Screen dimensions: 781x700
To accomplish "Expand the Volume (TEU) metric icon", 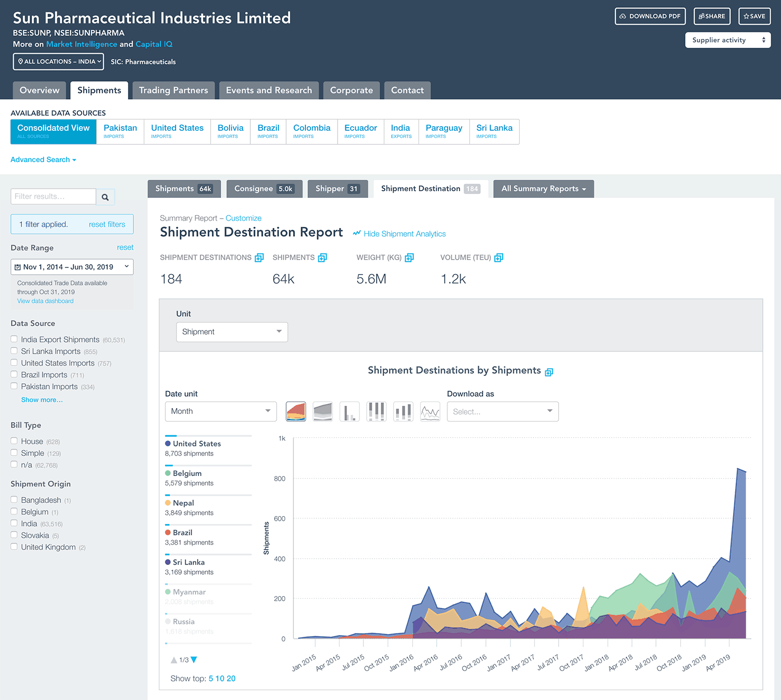I will click(499, 258).
